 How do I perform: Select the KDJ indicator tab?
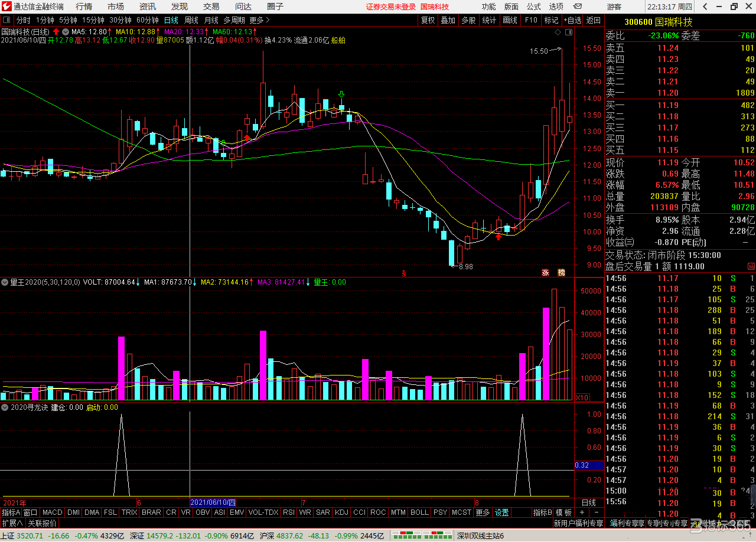click(342, 512)
